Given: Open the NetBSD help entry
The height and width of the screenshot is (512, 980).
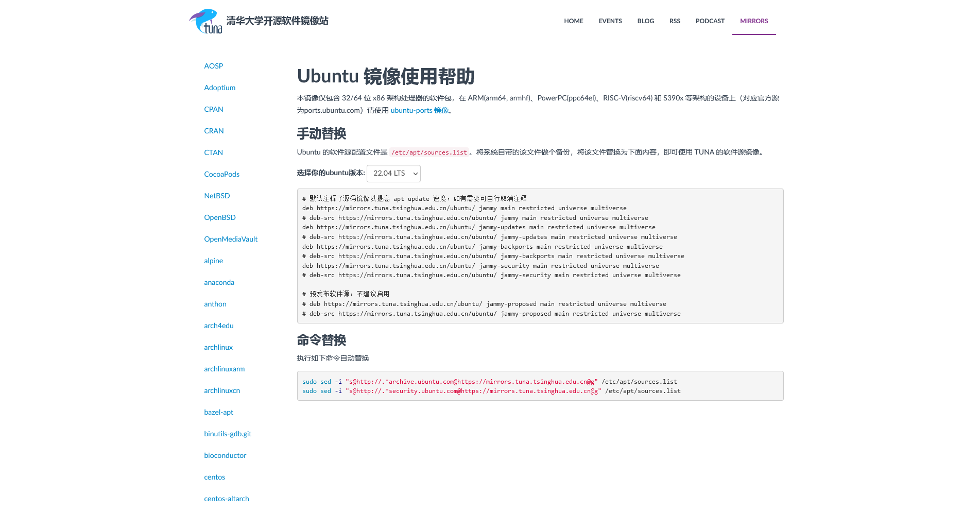Looking at the screenshot, I should click(x=217, y=196).
